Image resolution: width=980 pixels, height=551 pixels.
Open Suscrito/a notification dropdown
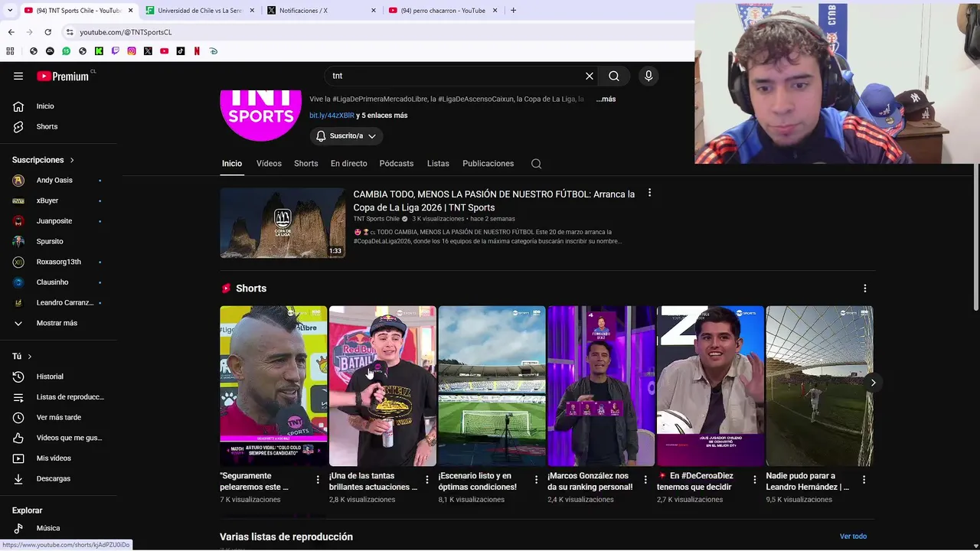point(346,136)
